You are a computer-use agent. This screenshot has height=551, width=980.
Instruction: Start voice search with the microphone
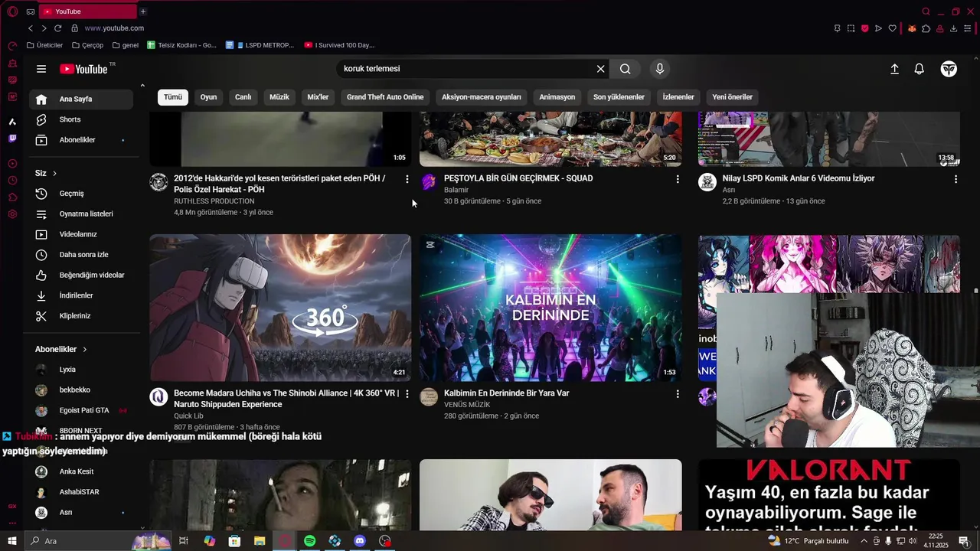click(660, 69)
